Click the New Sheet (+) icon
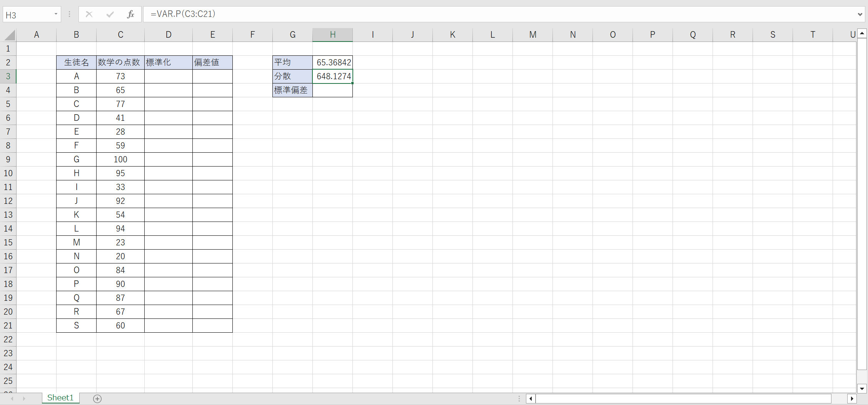Viewport: 868px width, 405px height. pyautogui.click(x=97, y=399)
